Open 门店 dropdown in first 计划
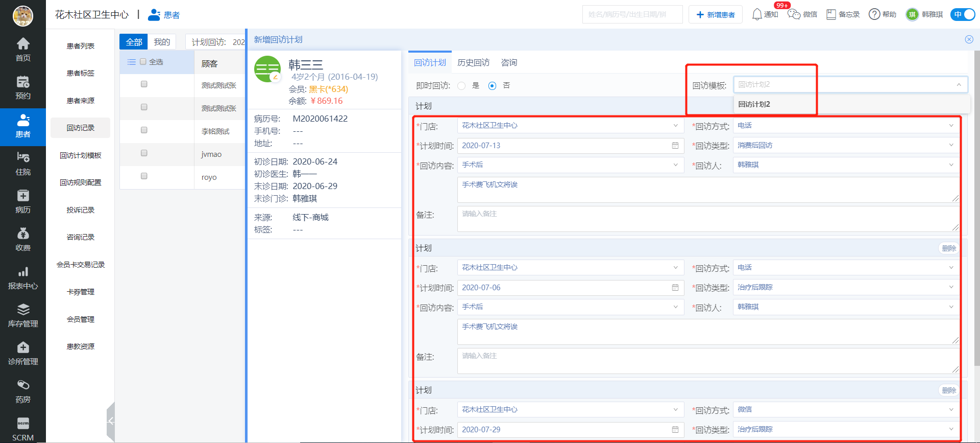Viewport: 980px width, 443px height. [x=571, y=126]
